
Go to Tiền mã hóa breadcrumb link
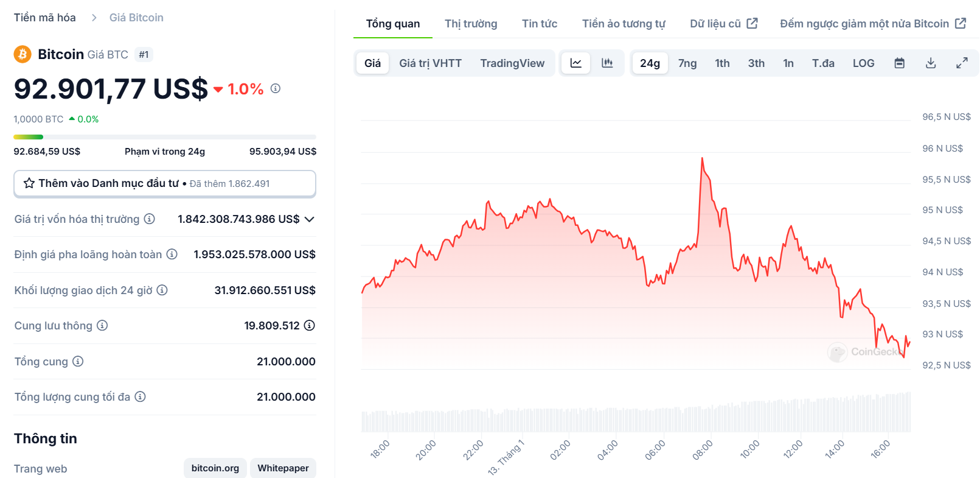pyautogui.click(x=45, y=18)
